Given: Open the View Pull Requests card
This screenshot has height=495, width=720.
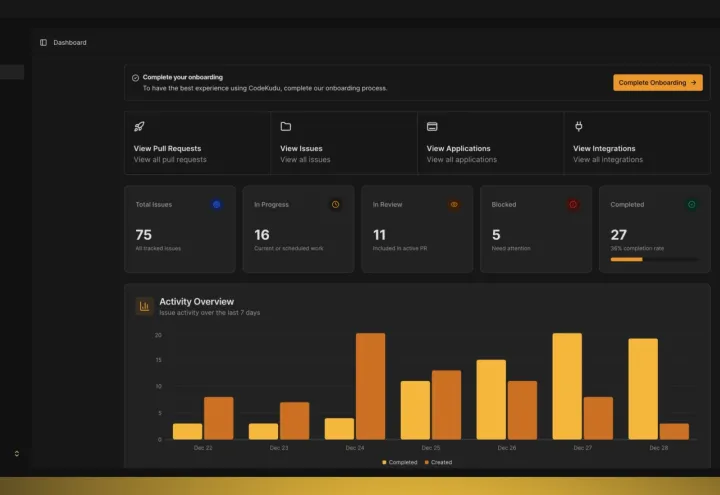Looking at the screenshot, I should coord(197,143).
